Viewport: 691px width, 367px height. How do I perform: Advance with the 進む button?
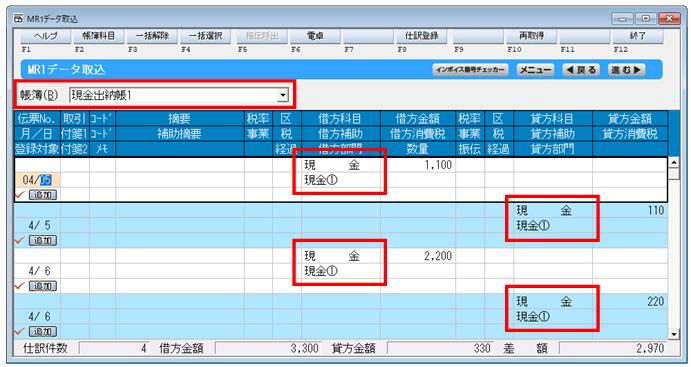(626, 70)
